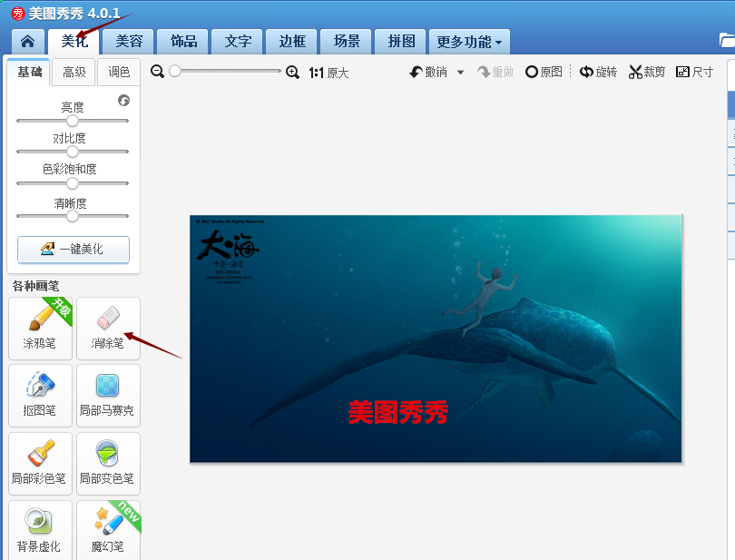The image size is (735, 560).
Task: Click the 原图 original image button
Action: 544,73
